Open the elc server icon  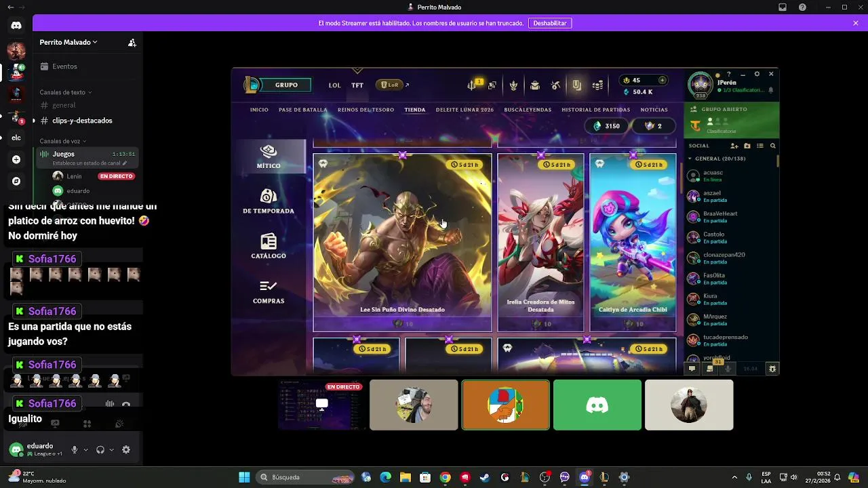(x=16, y=138)
